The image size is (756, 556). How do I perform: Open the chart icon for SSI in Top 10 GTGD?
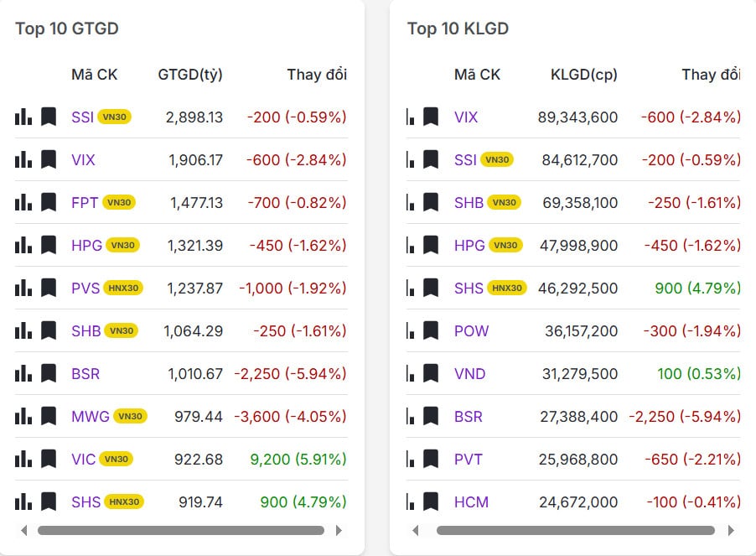coord(23,117)
